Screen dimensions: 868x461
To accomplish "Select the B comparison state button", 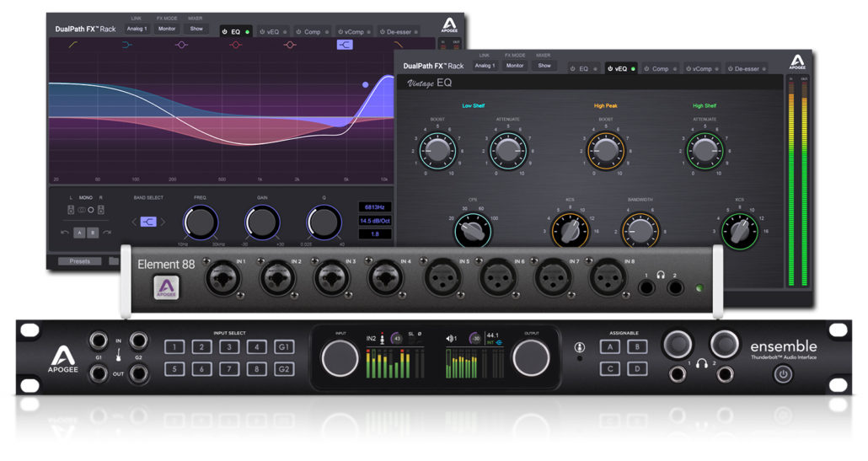I will pos(93,233).
